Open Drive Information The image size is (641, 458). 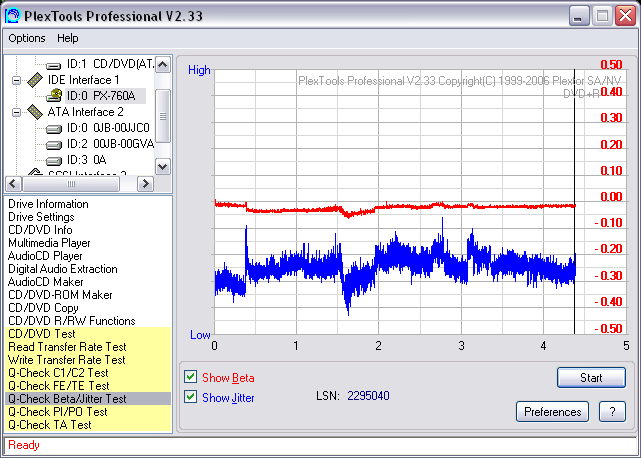tap(48, 204)
